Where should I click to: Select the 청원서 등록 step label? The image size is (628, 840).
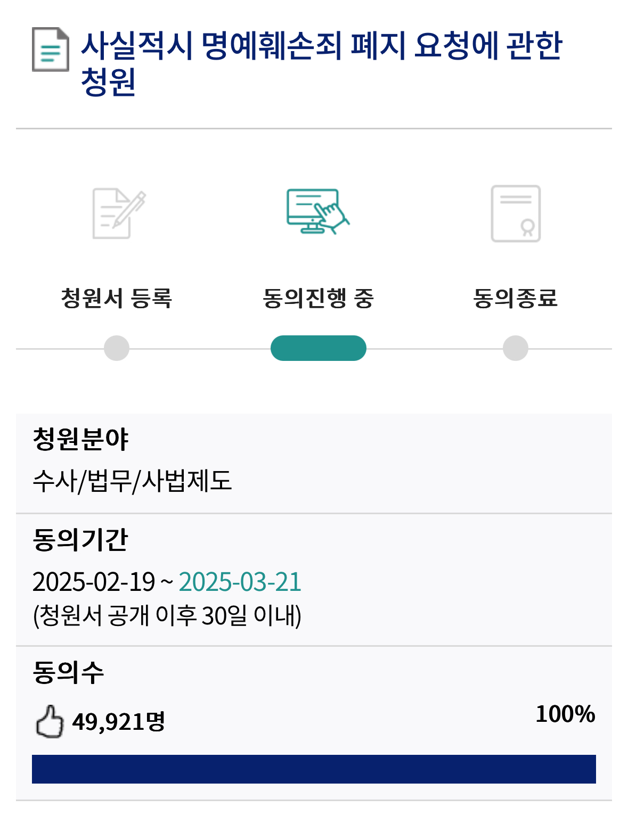click(117, 298)
